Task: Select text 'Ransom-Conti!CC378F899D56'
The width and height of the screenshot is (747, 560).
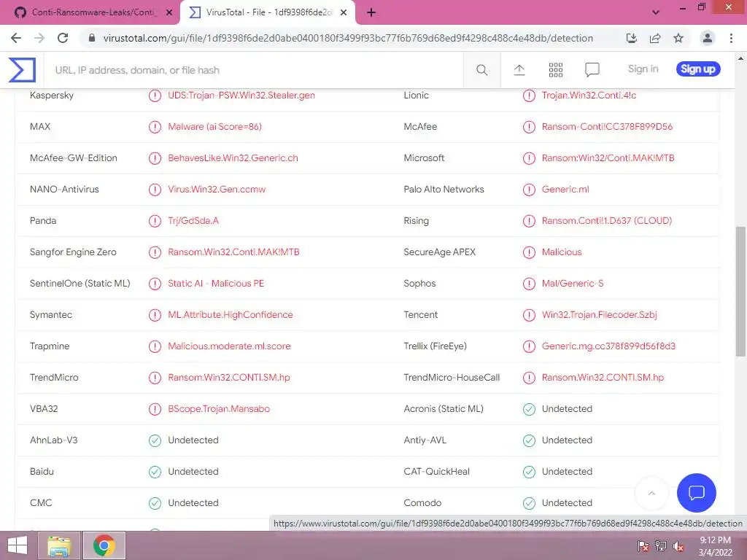Action: tap(607, 127)
